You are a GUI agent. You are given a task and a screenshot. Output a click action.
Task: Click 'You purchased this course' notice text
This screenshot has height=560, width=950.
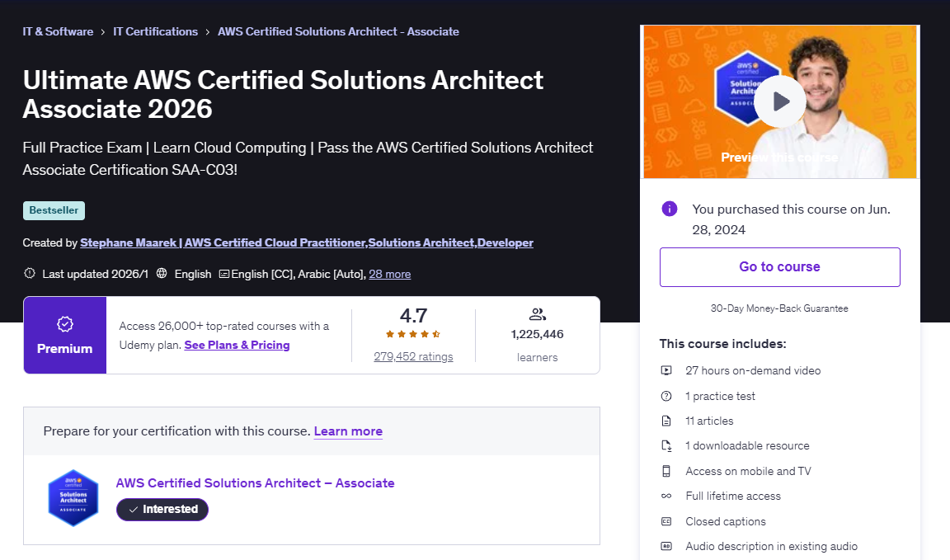(x=792, y=219)
